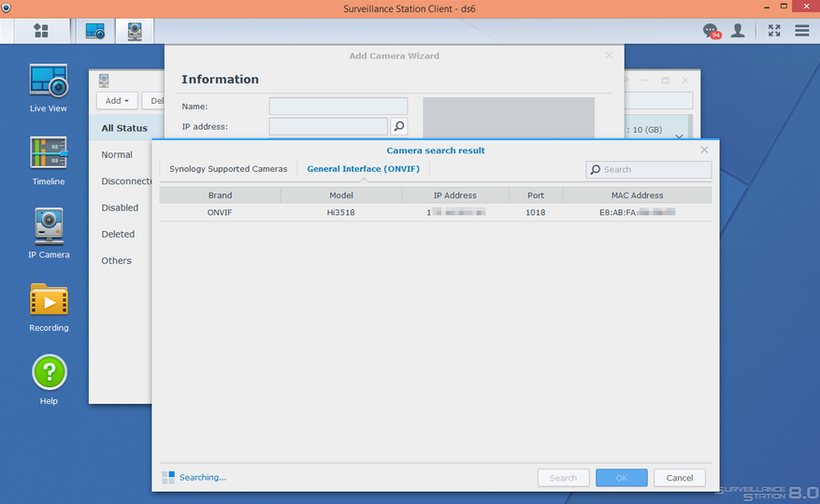The width and height of the screenshot is (820, 504).
Task: Minimize the background IP Camera window
Action: pos(645,80)
